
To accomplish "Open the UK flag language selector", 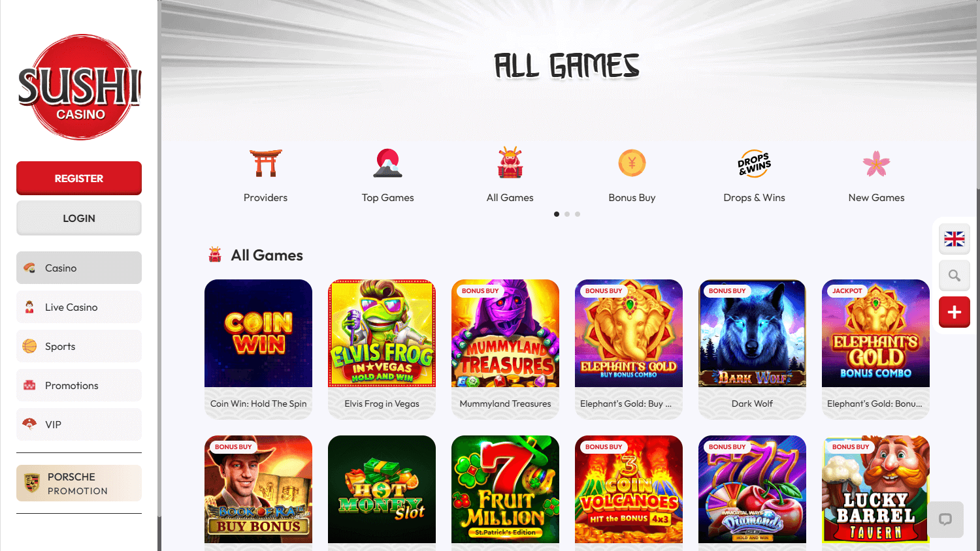I will click(955, 239).
